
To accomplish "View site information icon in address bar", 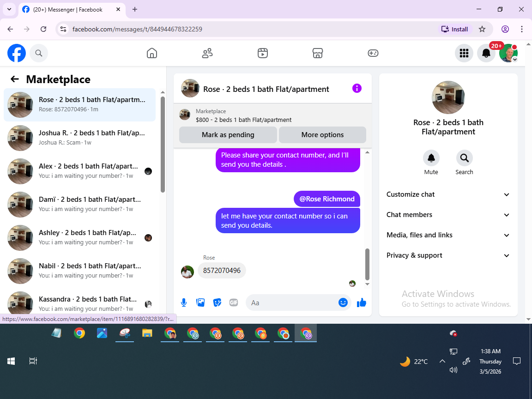I will pyautogui.click(x=63, y=29).
